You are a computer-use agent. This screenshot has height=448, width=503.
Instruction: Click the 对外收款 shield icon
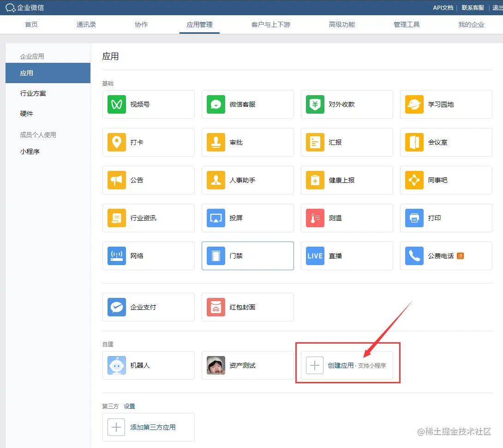coord(315,104)
